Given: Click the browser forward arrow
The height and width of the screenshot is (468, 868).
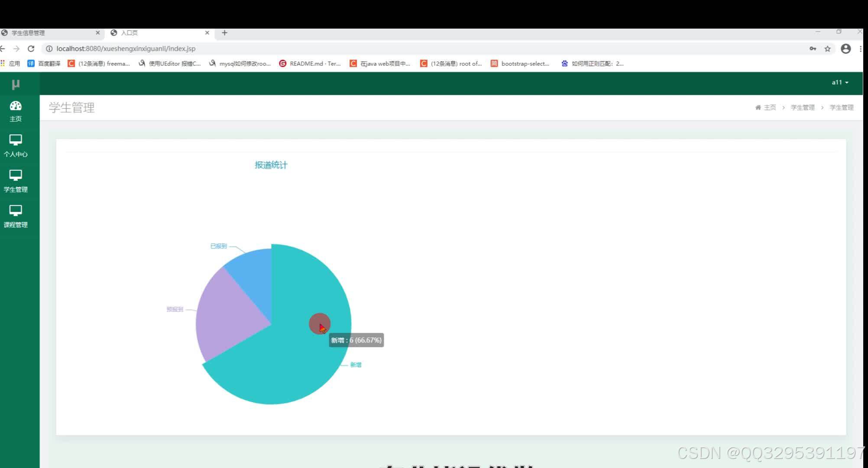Looking at the screenshot, I should (x=16, y=49).
